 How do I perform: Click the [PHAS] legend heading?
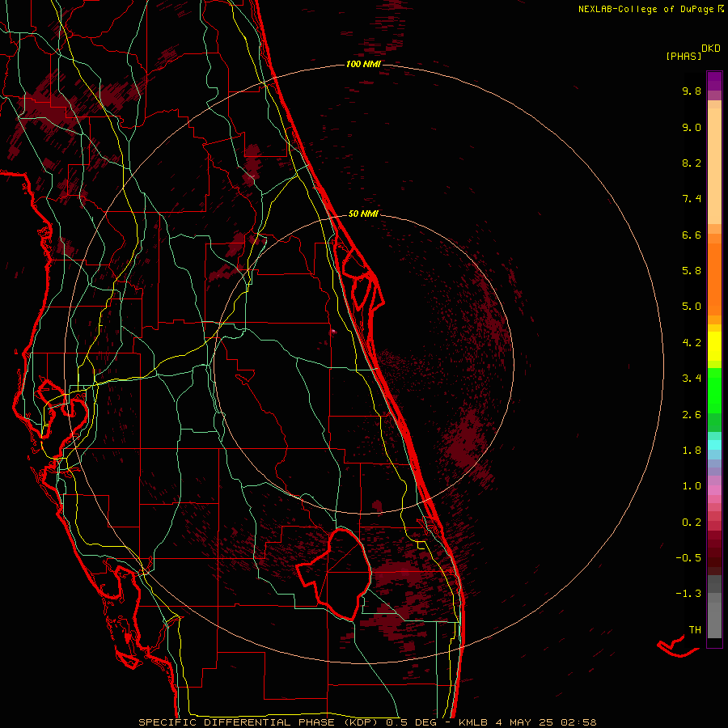(684, 56)
